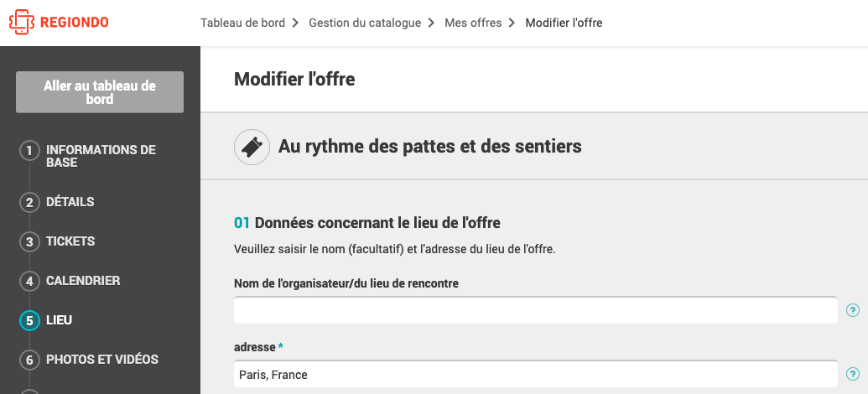Click the Nom de l'organisateur field label

346,283
